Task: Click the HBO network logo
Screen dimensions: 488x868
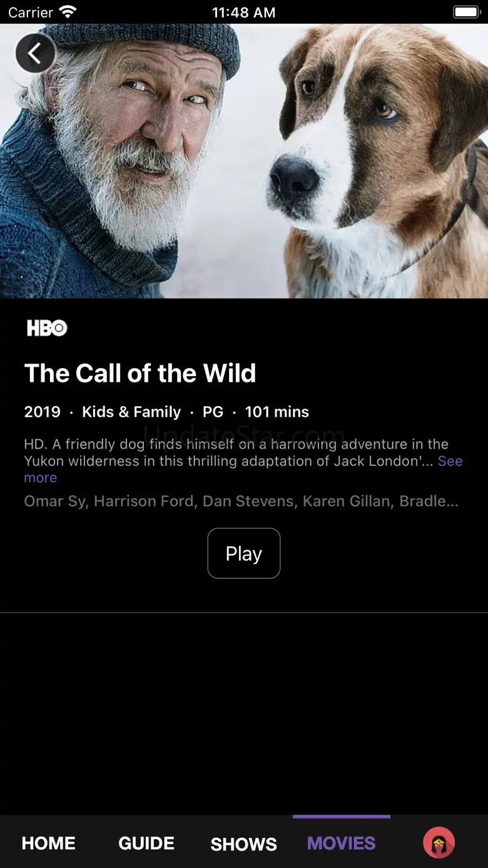Action: [x=47, y=328]
